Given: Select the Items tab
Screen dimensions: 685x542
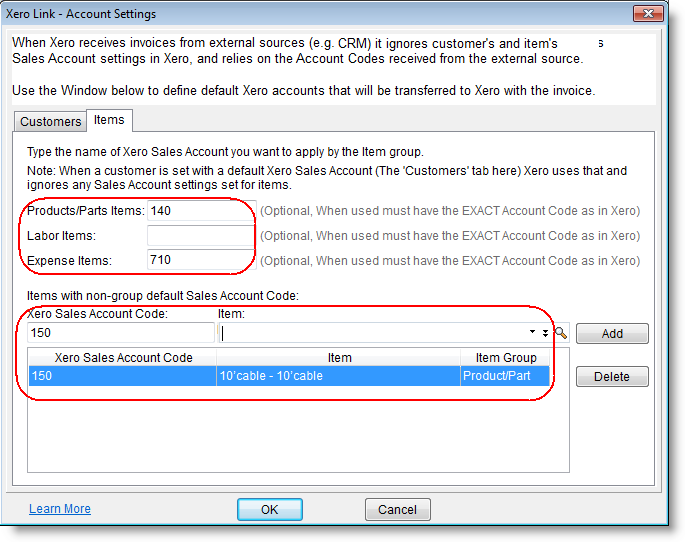Looking at the screenshot, I should point(109,120).
